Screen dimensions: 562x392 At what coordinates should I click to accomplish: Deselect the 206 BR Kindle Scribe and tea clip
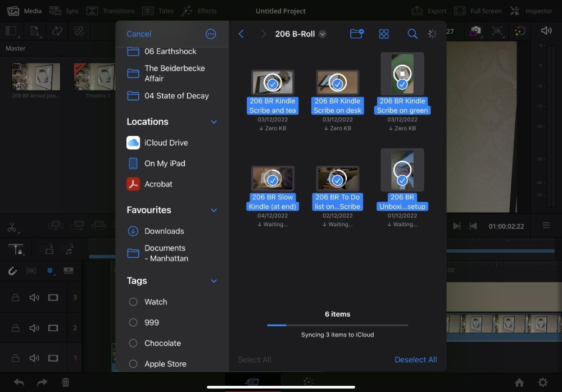[273, 83]
